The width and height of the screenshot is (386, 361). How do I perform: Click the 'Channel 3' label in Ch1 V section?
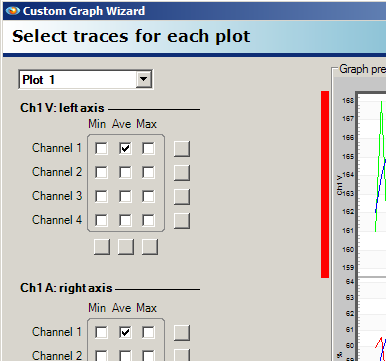[57, 196]
